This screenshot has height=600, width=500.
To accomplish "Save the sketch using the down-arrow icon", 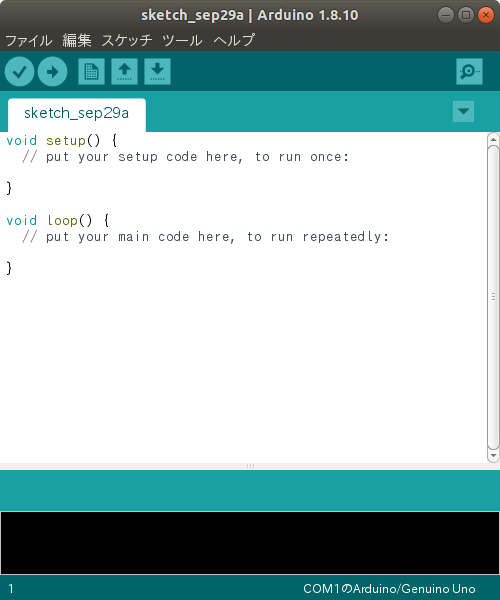I will (x=157, y=72).
